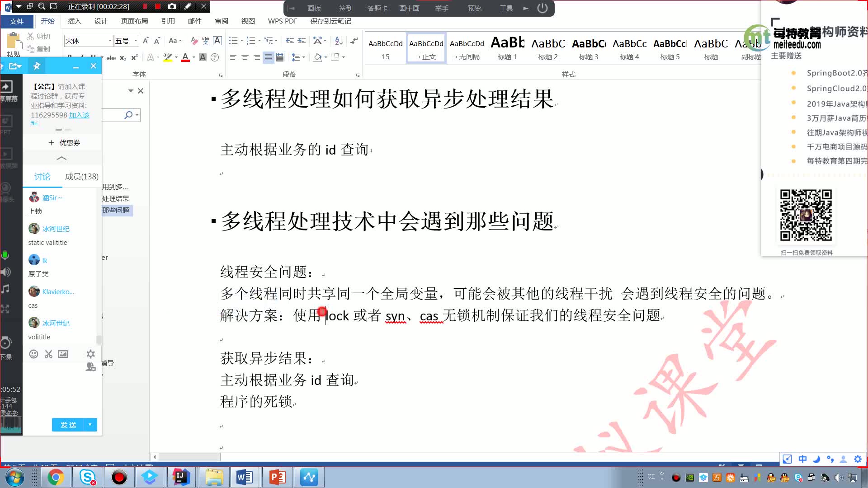This screenshot has height=488, width=868.
Task: Apply yellow text highlight color
Action: pos(168,57)
